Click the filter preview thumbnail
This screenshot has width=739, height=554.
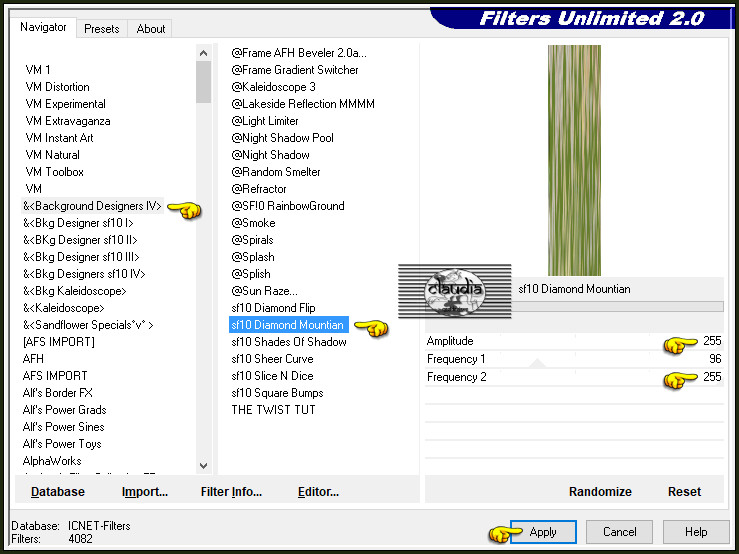tap(574, 160)
